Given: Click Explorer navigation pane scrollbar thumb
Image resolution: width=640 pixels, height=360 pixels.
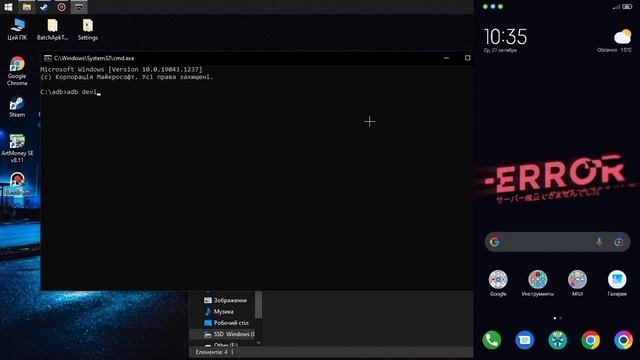Looking at the screenshot, I should click(258, 304).
